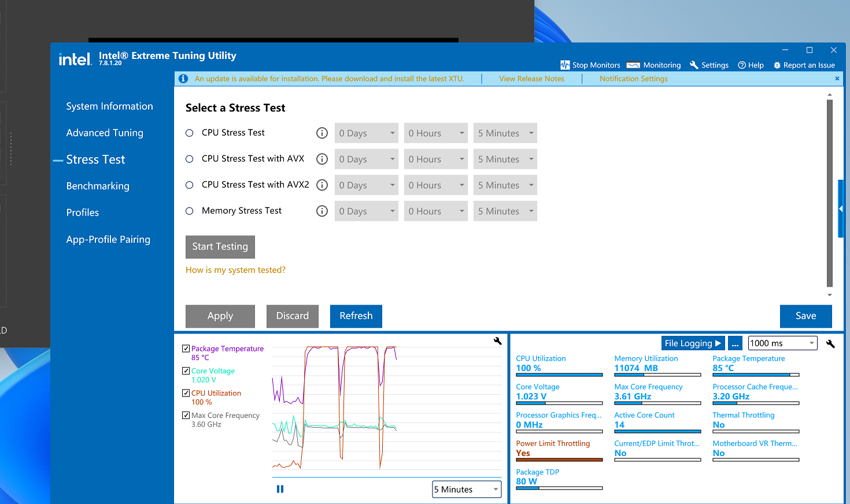Click the Apply button
The height and width of the screenshot is (504, 850).
coord(220,316)
